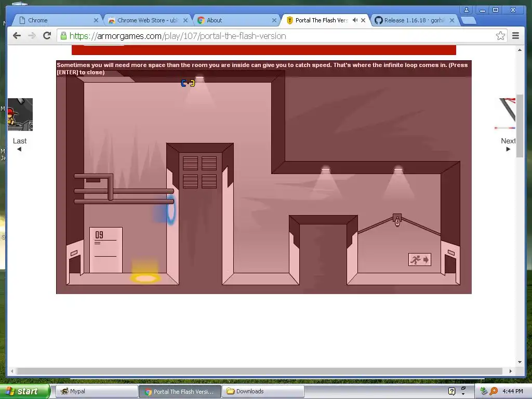Click the magnifier icon in system tray
532x399 pixels.
[494, 391]
